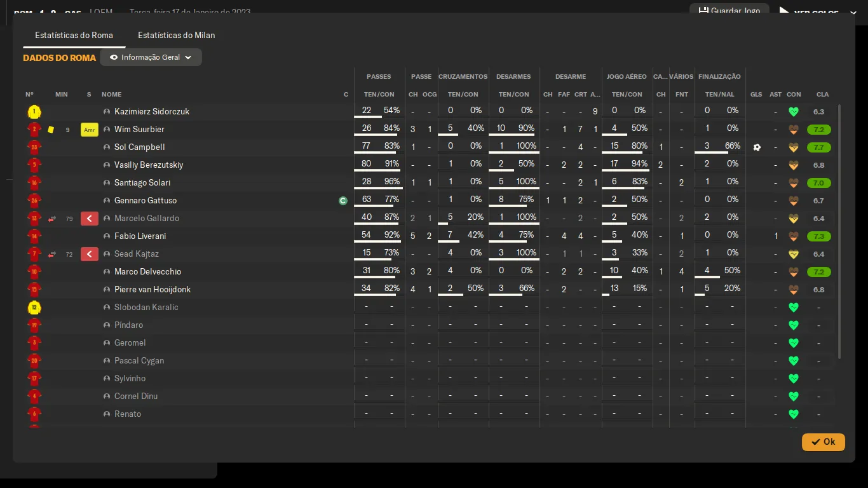Screen dimensions: 868x488
Task: Click the yellow Amr status badge
Action: click(x=90, y=130)
